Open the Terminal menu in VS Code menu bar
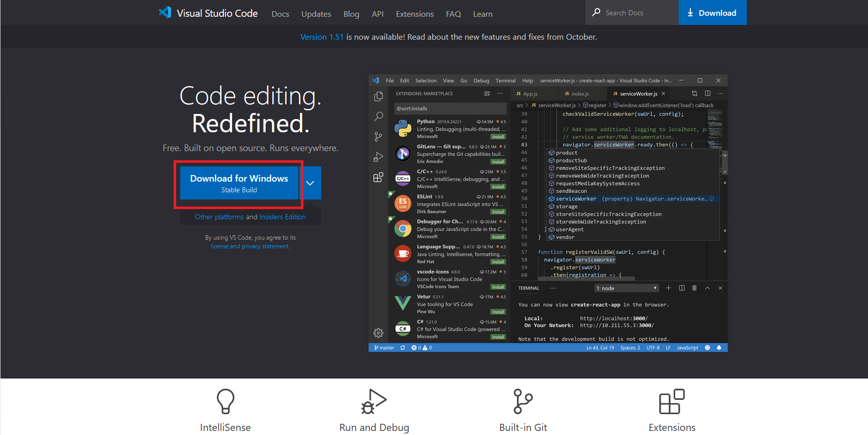This screenshot has height=435, width=868. click(x=506, y=80)
